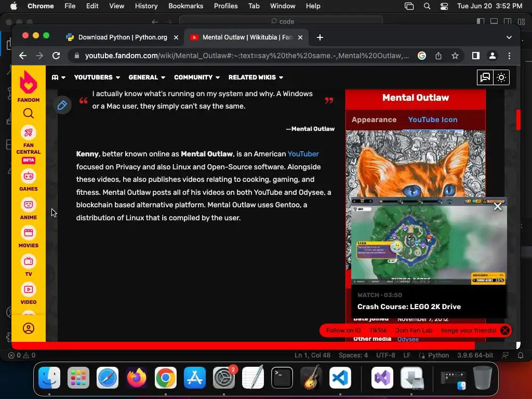Open the Profiles menu
532x399 pixels.
225,6
